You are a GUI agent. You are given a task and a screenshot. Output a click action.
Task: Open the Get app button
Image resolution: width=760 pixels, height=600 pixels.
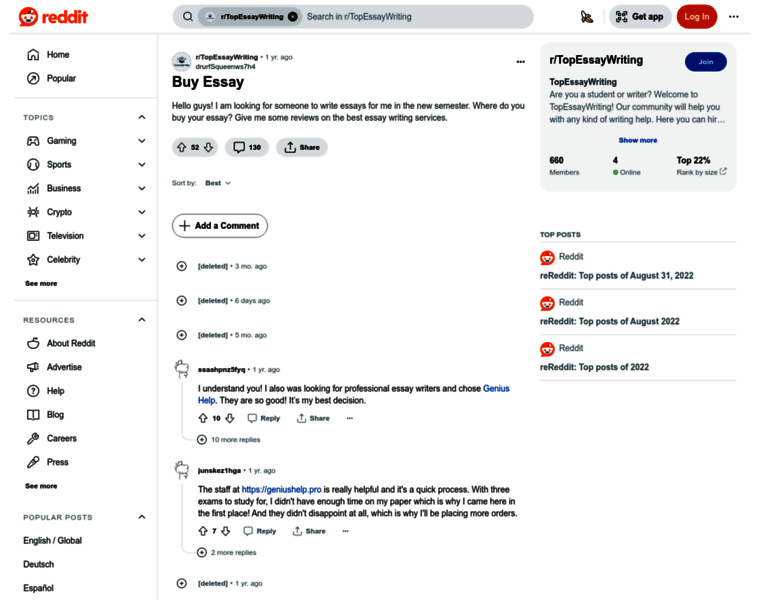point(640,16)
